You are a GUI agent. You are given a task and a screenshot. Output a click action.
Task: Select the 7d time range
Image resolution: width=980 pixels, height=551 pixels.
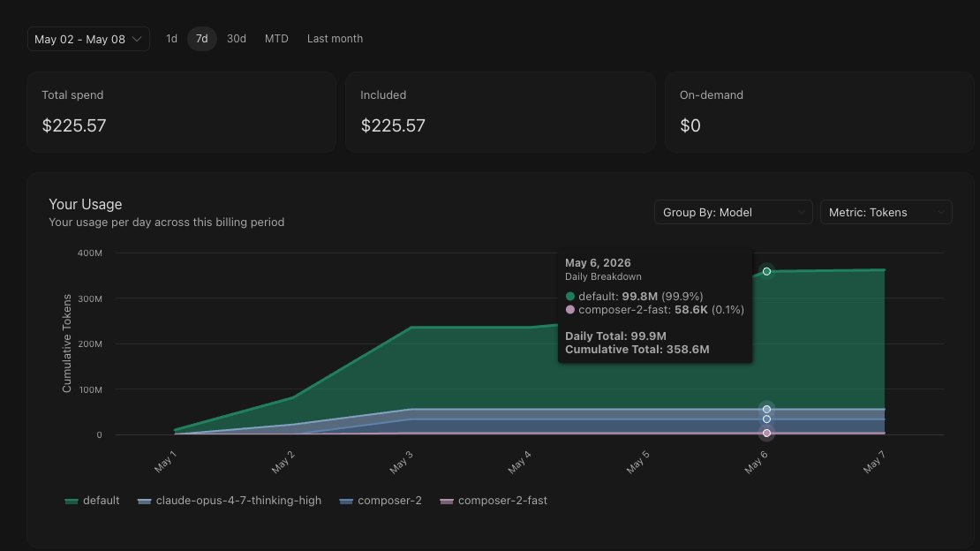coord(202,39)
